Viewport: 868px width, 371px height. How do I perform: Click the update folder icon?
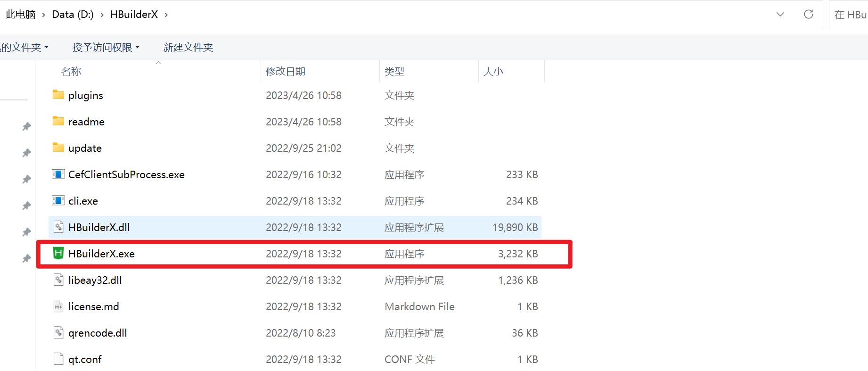(x=58, y=148)
